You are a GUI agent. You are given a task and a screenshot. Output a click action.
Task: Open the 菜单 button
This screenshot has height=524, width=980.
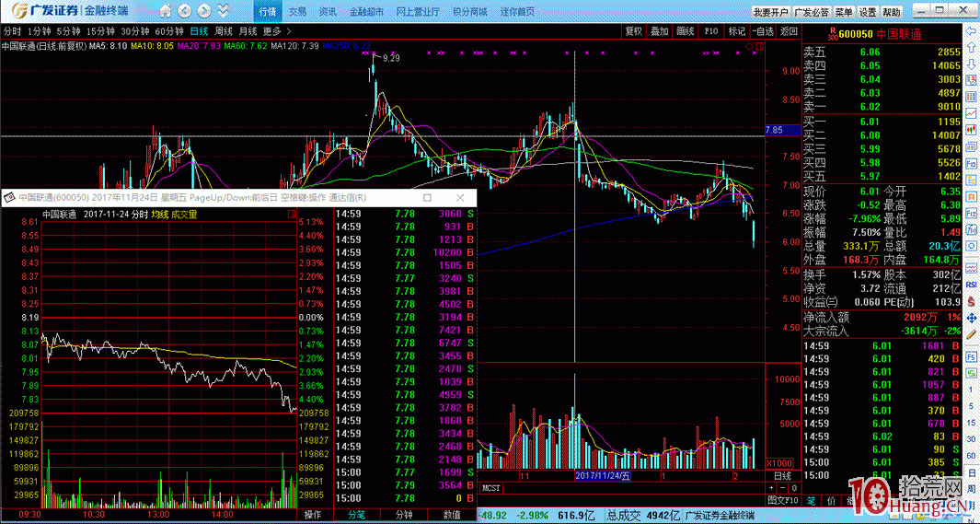(x=844, y=12)
